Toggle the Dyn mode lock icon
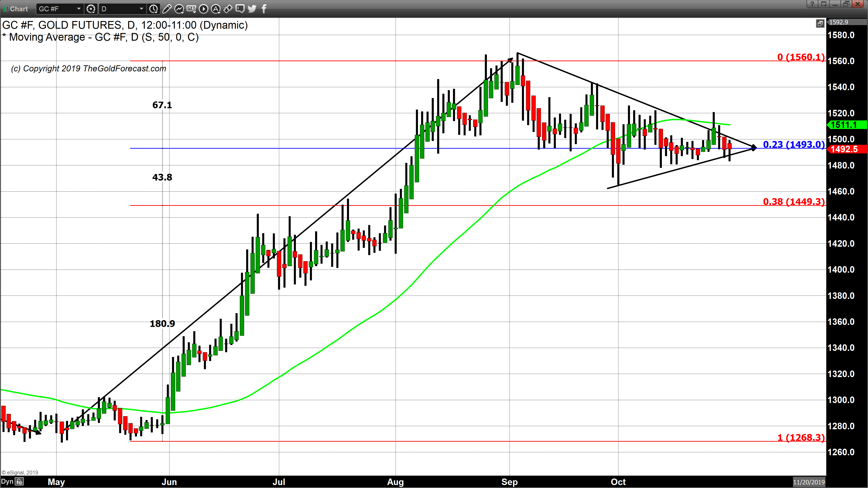Viewport: 868px width, 488px height. coord(19,482)
